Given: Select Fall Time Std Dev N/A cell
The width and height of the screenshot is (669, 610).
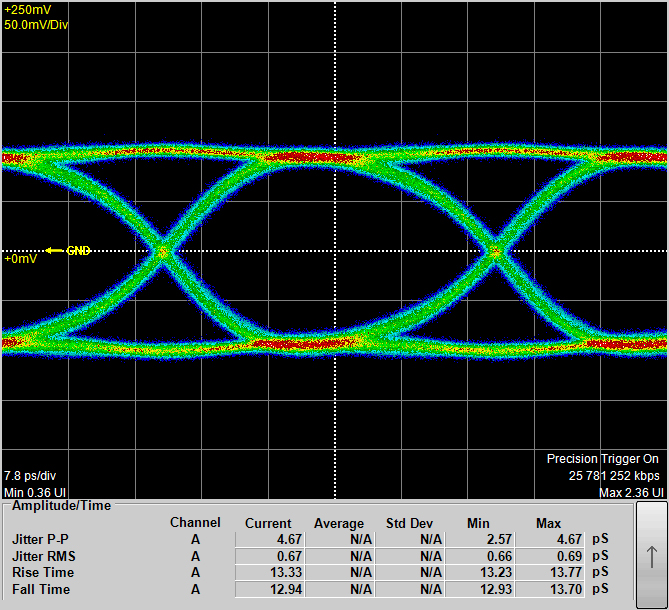Looking at the screenshot, I should [410, 590].
